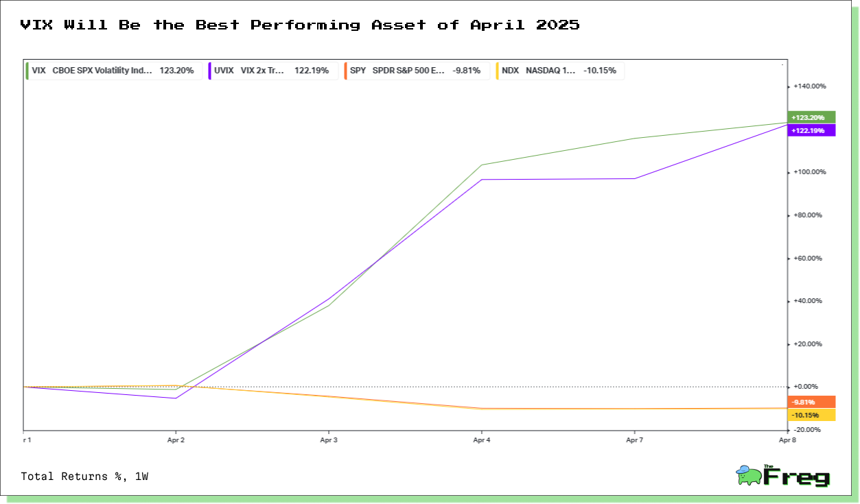Select the NDX NASDAQ legend item
860x504 pixels.
pyautogui.click(x=559, y=71)
